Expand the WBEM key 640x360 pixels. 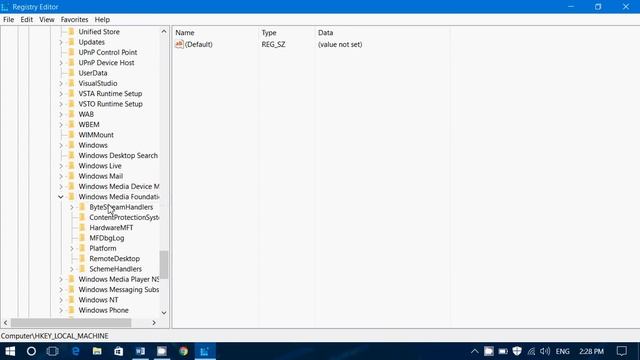pyautogui.click(x=61, y=124)
